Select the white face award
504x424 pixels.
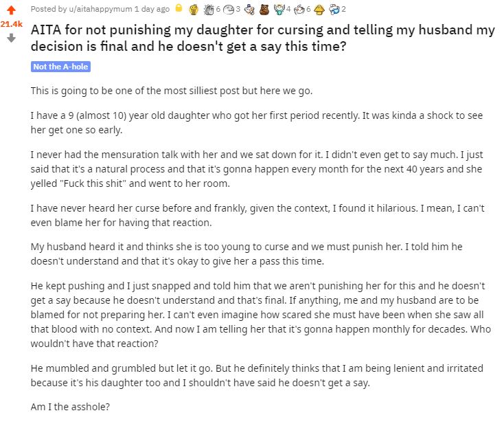(229, 10)
